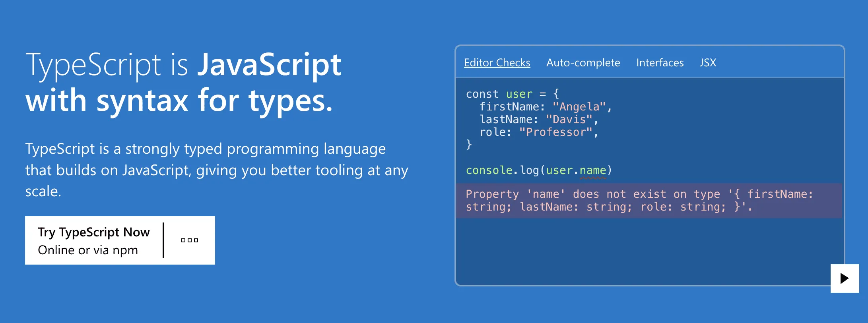Switch to the Auto-complete tab
Screen dimensions: 868x323
(x=583, y=63)
